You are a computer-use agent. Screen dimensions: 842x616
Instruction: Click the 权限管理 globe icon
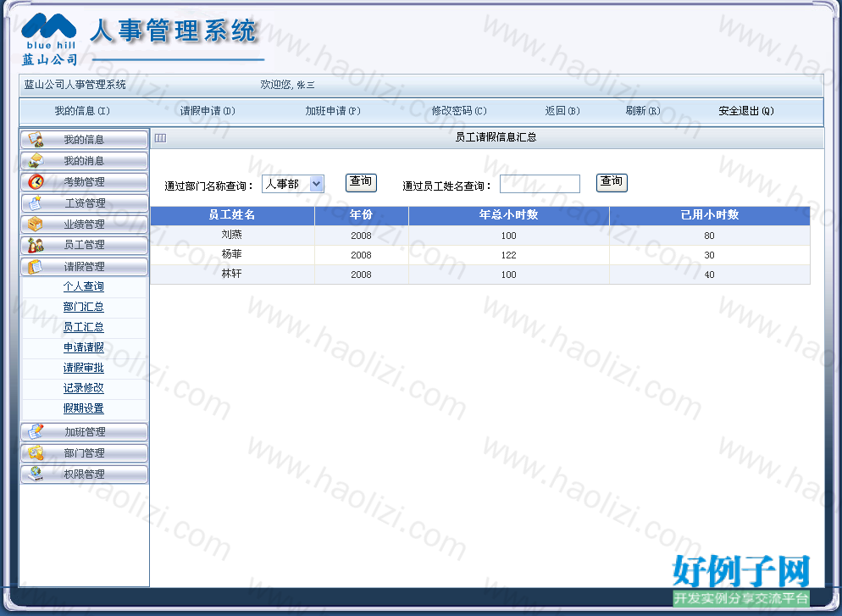pyautogui.click(x=36, y=474)
